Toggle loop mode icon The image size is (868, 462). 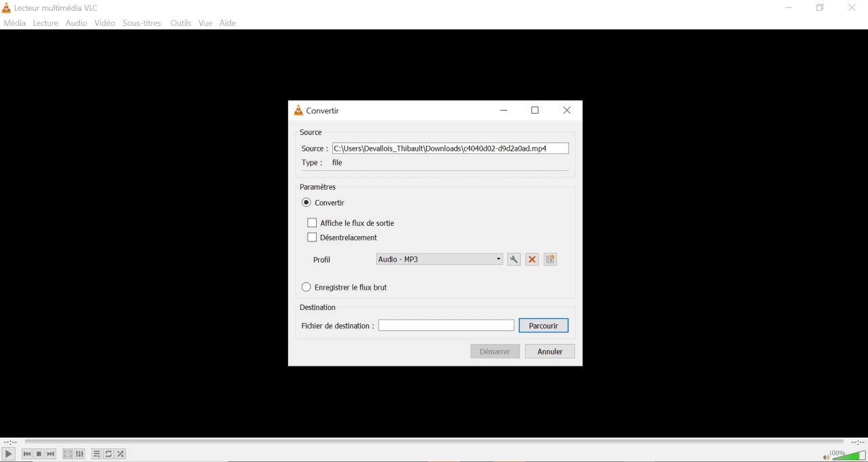pyautogui.click(x=108, y=454)
